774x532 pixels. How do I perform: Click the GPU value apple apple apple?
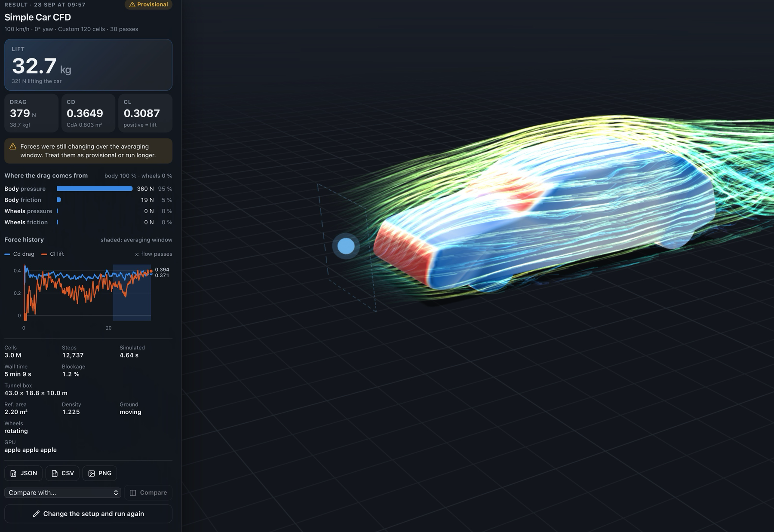click(x=31, y=450)
